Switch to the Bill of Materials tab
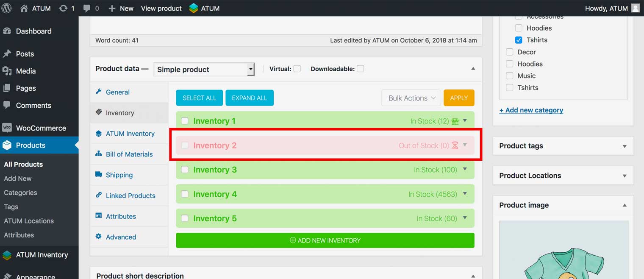Screen dimensions: 644x279 (x=129, y=154)
